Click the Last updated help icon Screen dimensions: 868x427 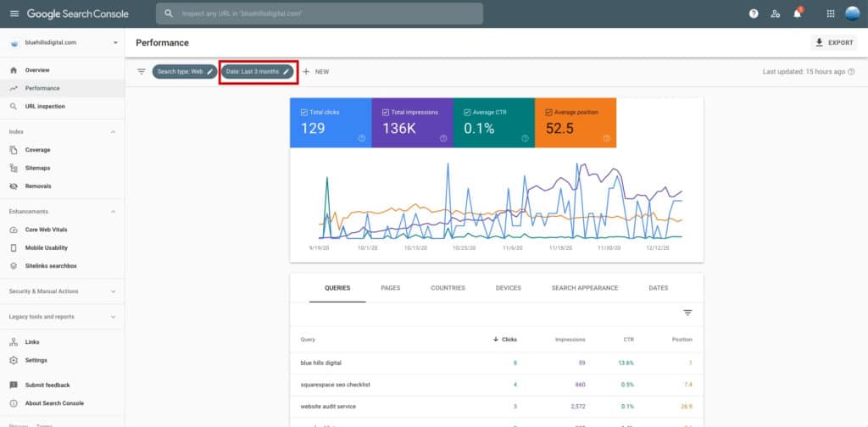coord(851,71)
